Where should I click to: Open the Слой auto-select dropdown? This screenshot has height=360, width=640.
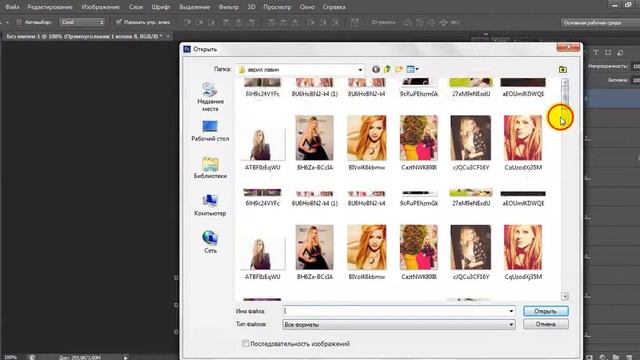(82, 22)
